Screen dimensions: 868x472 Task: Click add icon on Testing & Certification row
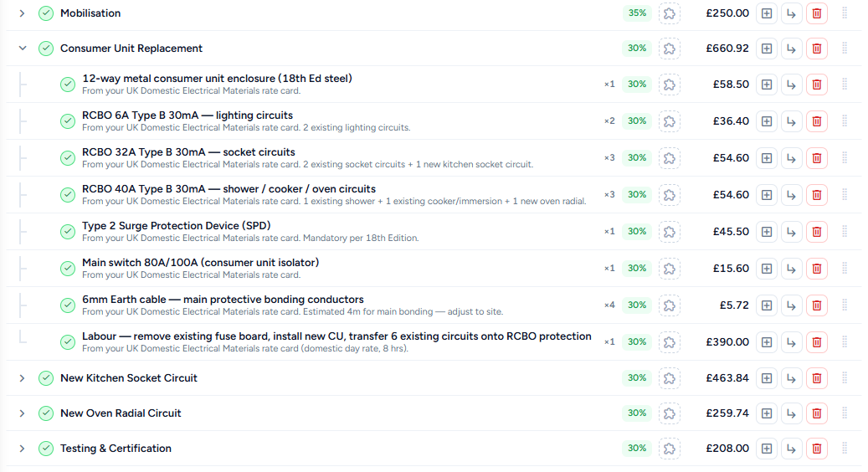click(x=767, y=449)
